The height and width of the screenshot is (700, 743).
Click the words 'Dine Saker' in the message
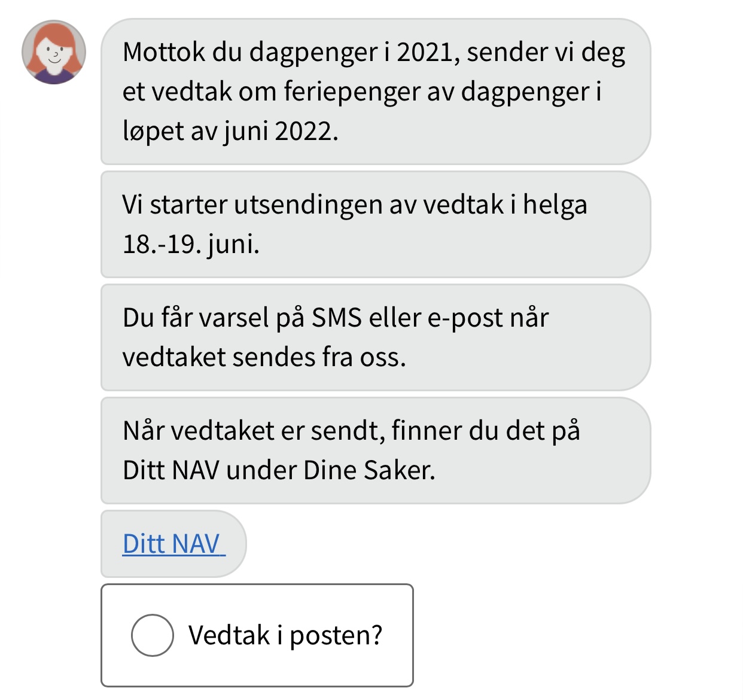(369, 470)
